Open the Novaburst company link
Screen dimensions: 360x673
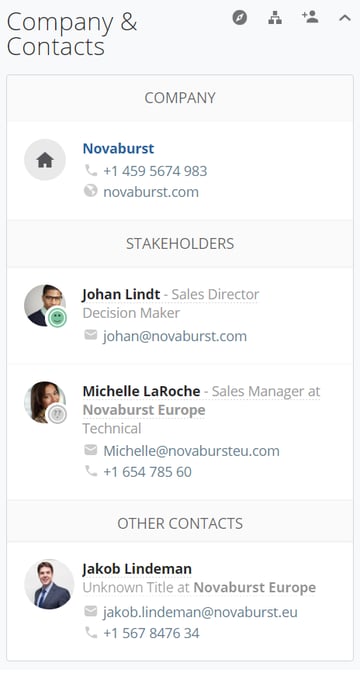[x=118, y=149]
